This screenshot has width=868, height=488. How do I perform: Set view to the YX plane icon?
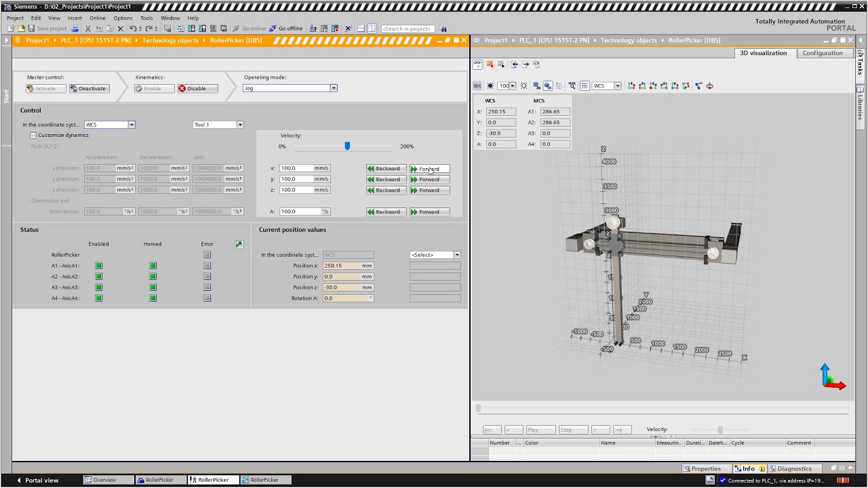tap(675, 86)
